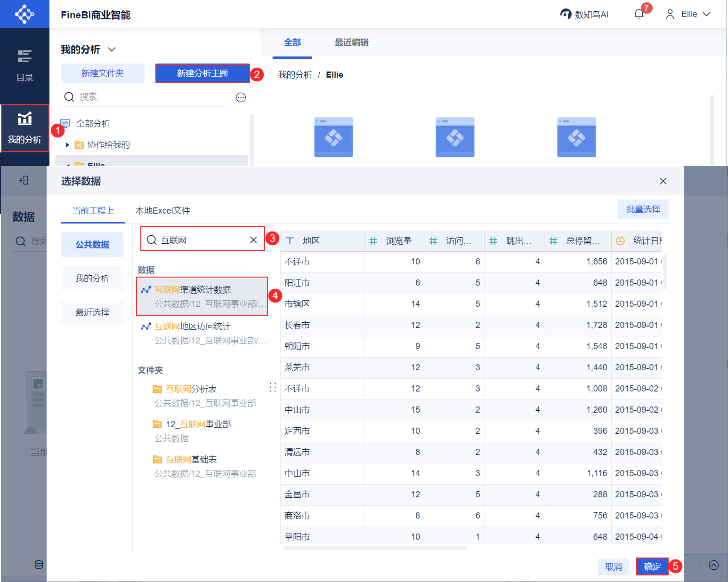Click the second analysis subject thumbnail
Image resolution: width=728 pixels, height=582 pixels.
(455, 137)
